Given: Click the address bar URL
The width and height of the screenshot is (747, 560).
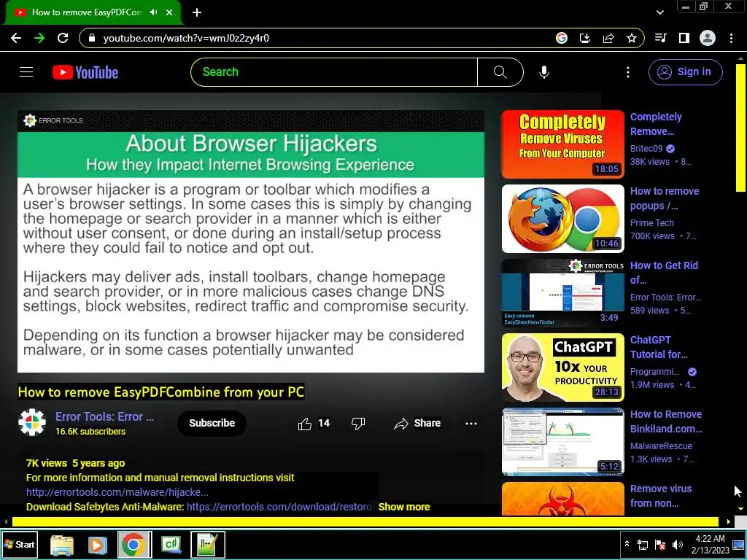Looking at the screenshot, I should click(x=186, y=38).
